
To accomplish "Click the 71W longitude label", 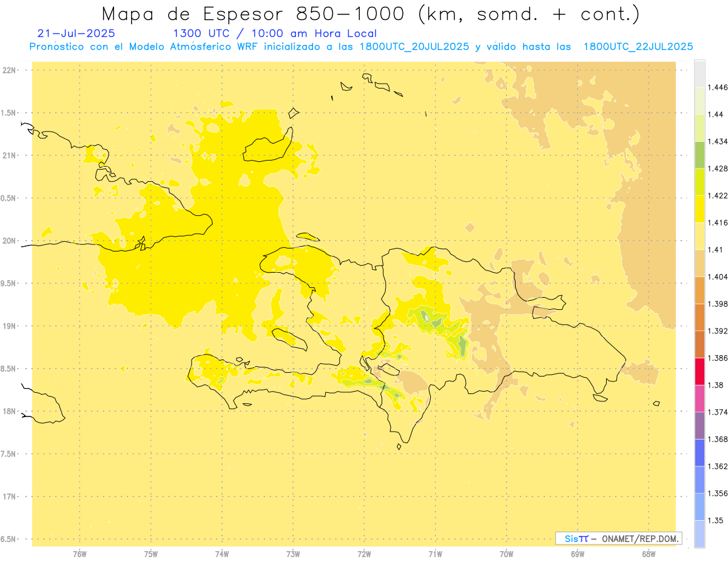I will click(435, 554).
